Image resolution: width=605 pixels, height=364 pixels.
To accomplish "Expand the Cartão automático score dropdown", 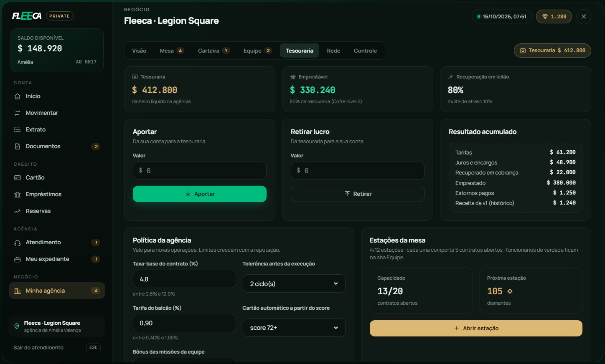I will 294,328.
